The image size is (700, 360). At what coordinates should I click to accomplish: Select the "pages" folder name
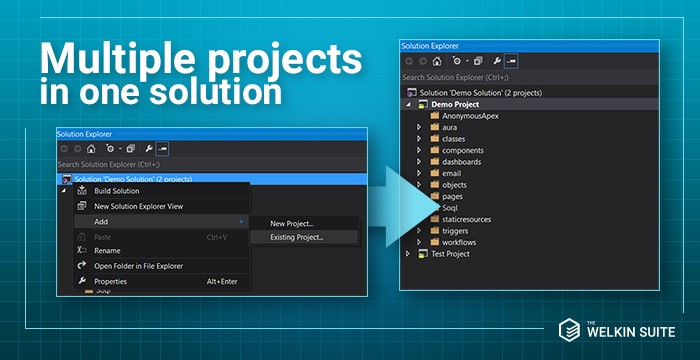[452, 197]
